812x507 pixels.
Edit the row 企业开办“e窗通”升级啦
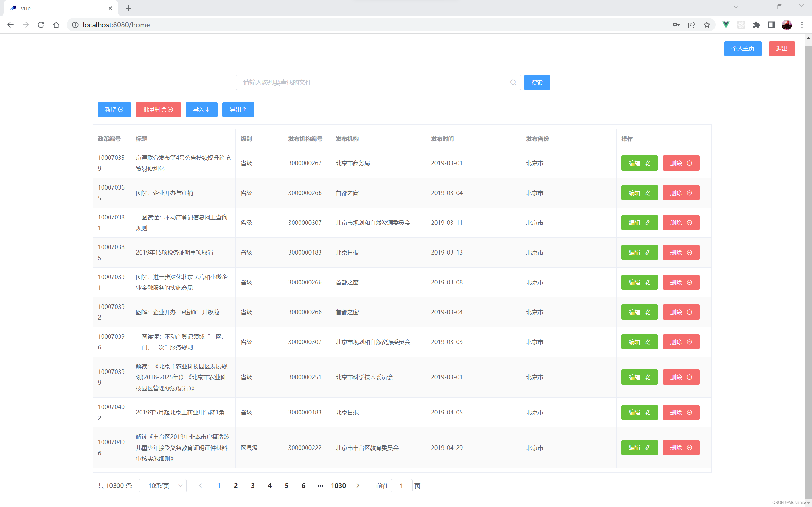(639, 312)
